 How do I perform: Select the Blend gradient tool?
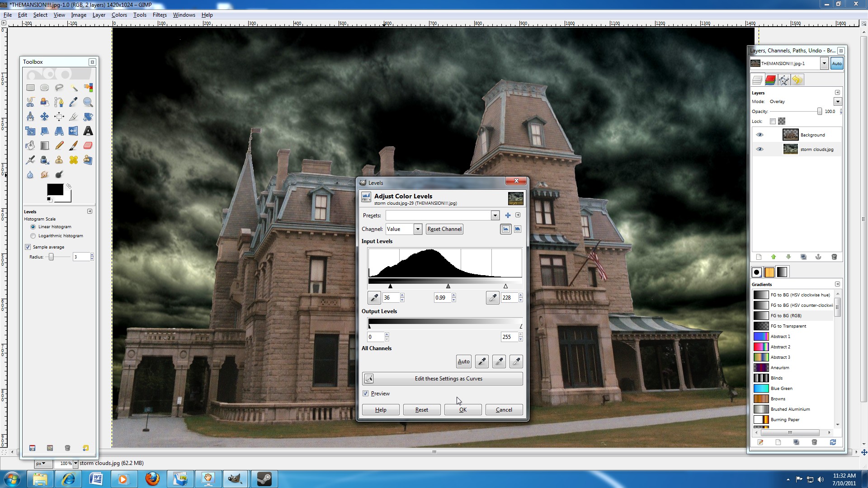pyautogui.click(x=45, y=145)
